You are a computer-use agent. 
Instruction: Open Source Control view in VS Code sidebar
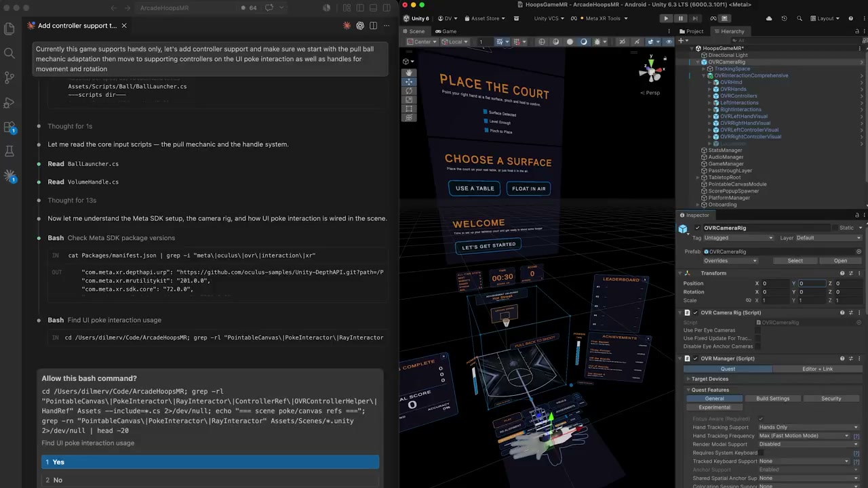9,77
